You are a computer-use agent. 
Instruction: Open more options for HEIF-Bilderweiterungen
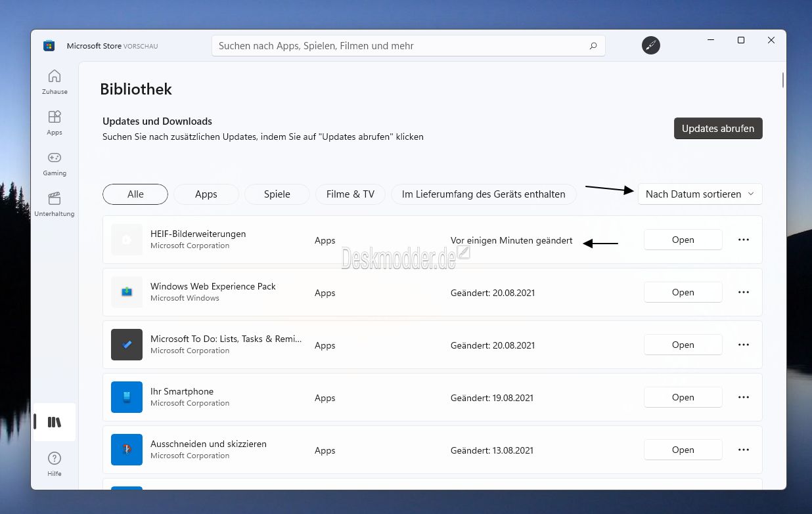tap(744, 240)
